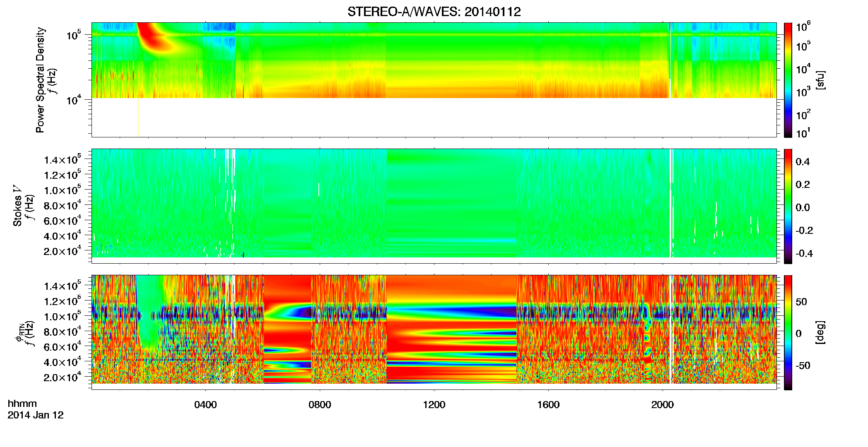Click the 0800 time axis label
This screenshot has height=447, width=868.
[320, 405]
